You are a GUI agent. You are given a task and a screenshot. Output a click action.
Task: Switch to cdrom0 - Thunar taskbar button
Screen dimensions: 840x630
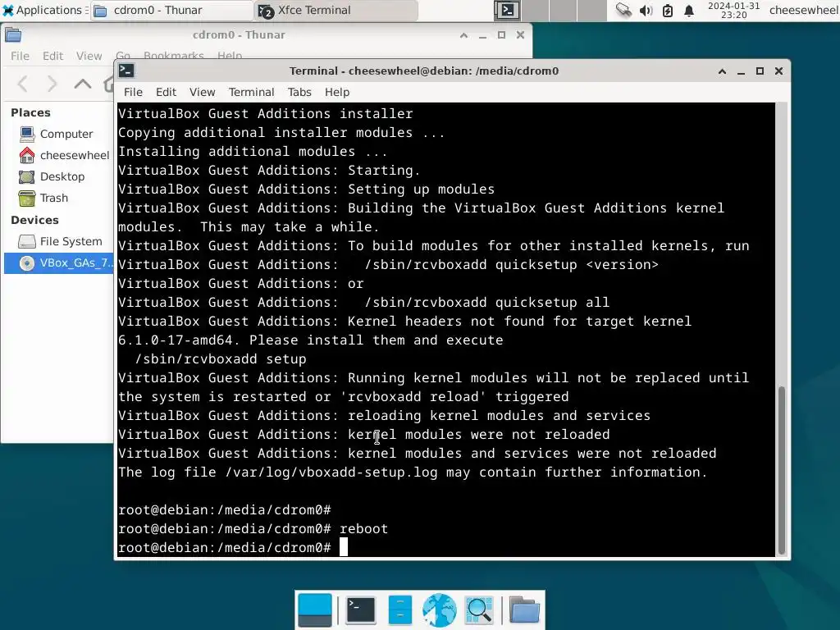pos(171,10)
